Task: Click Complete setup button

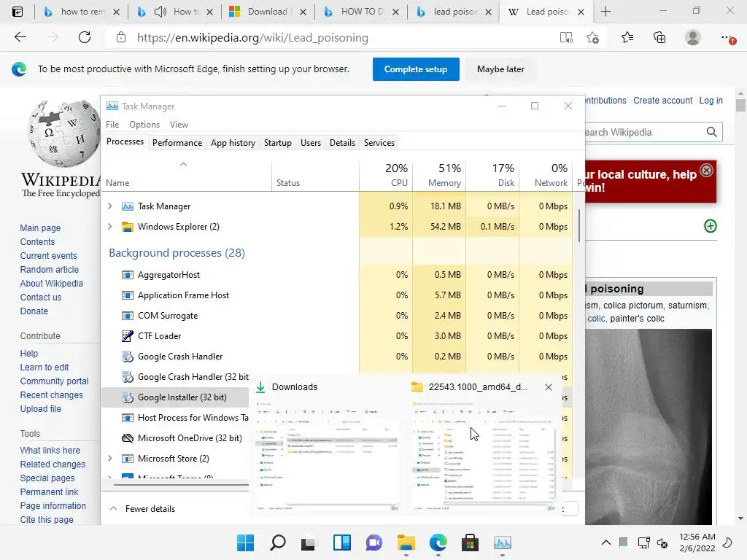Action: point(416,69)
